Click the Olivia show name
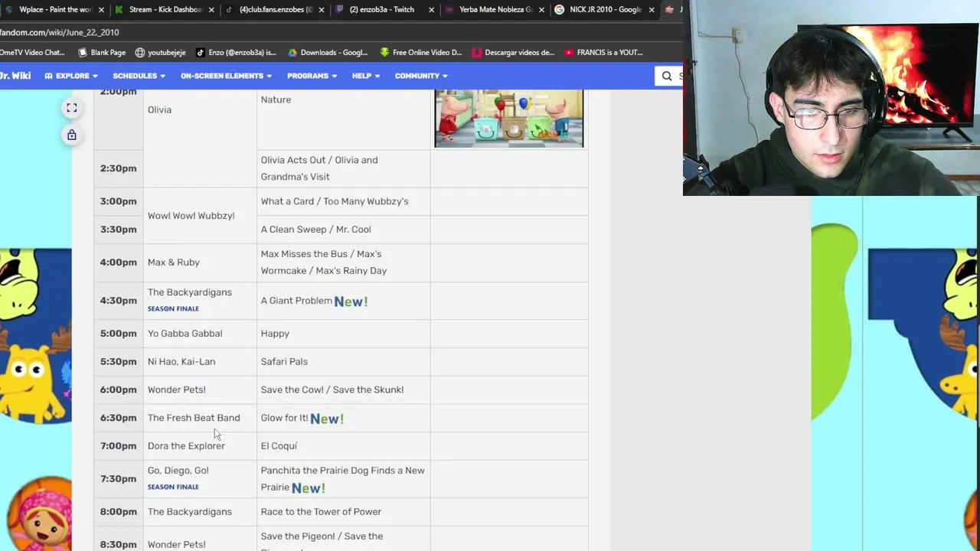Viewport: 980px width, 551px height. coord(159,109)
